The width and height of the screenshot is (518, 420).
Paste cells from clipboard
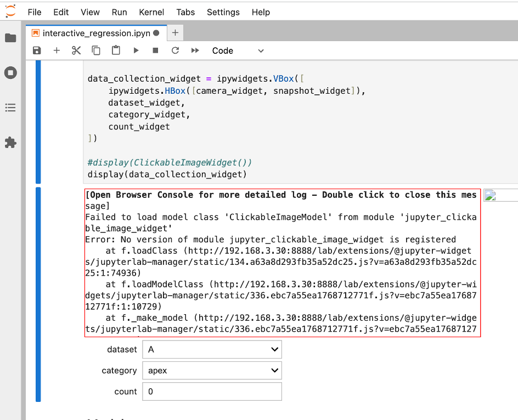(x=116, y=50)
